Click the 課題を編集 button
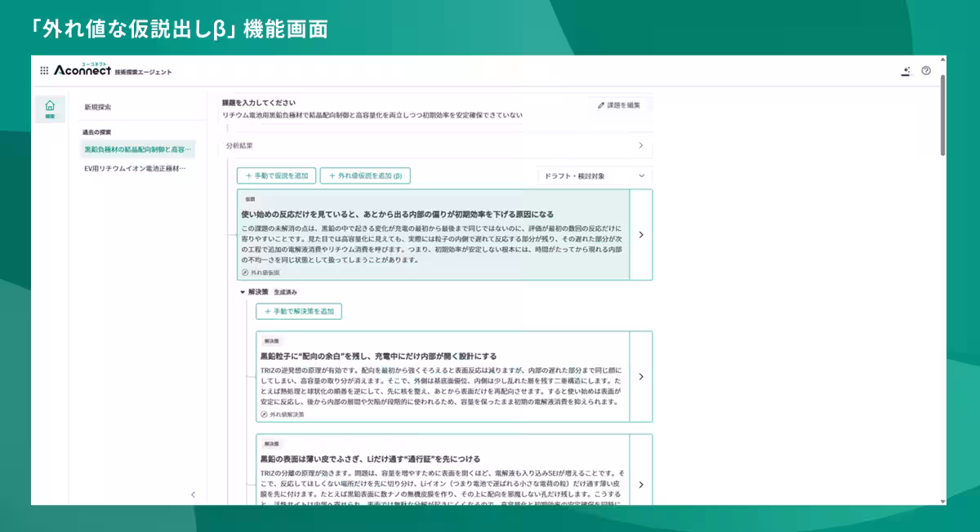 click(x=620, y=105)
